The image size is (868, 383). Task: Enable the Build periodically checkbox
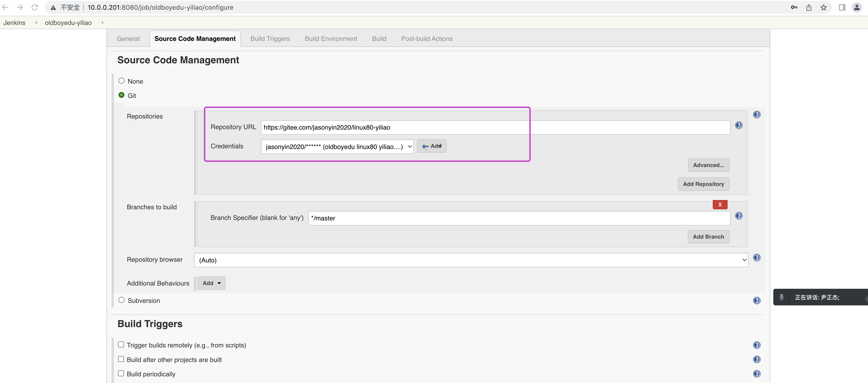tap(121, 374)
